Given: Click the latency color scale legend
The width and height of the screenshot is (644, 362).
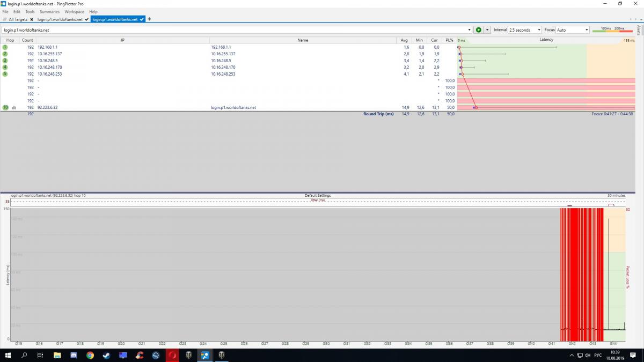Looking at the screenshot, I should (612, 30).
